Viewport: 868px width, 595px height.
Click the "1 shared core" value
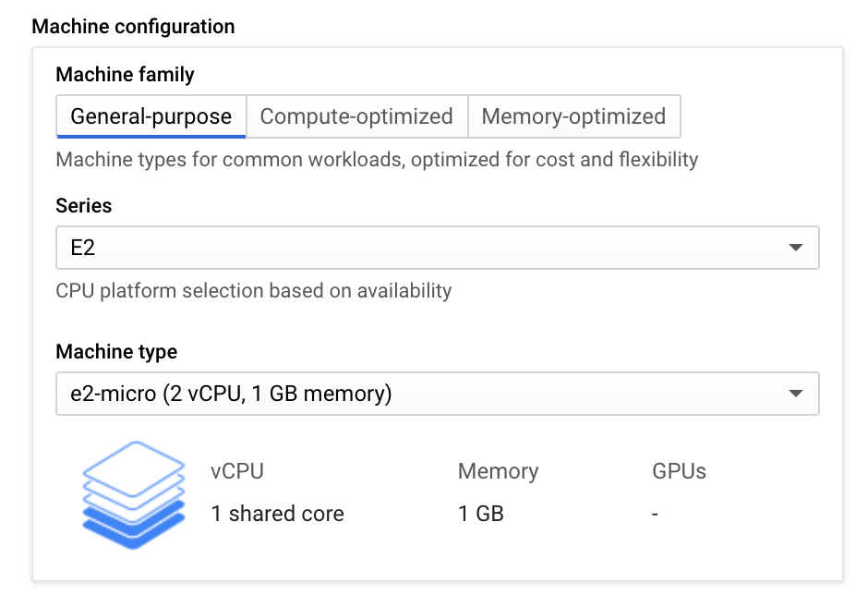(x=277, y=514)
